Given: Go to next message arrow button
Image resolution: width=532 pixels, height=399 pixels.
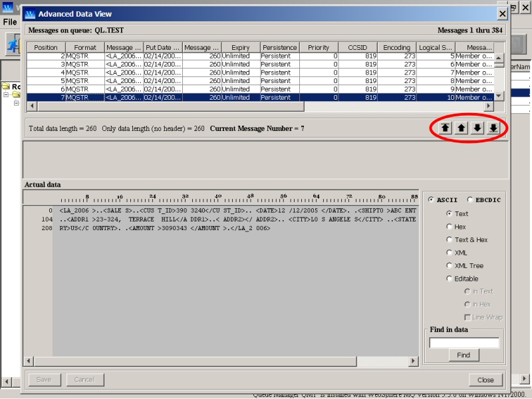Looking at the screenshot, I should pos(477,128).
